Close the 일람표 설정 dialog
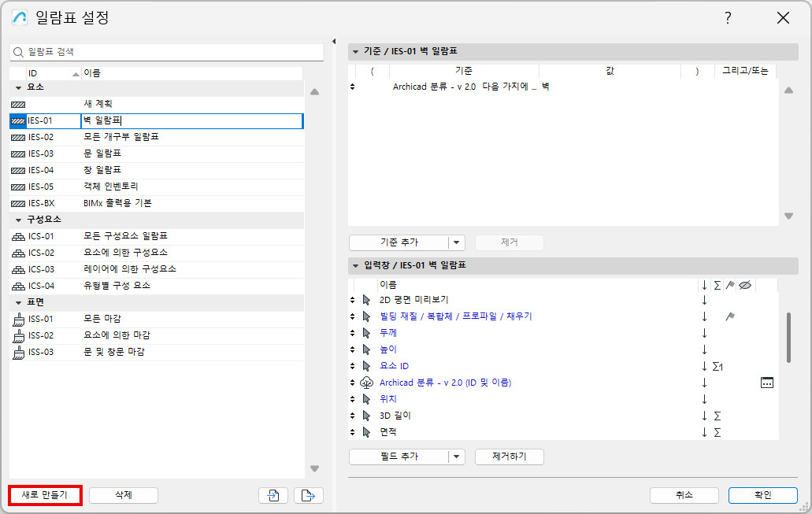The height and width of the screenshot is (514, 812). coord(783,18)
